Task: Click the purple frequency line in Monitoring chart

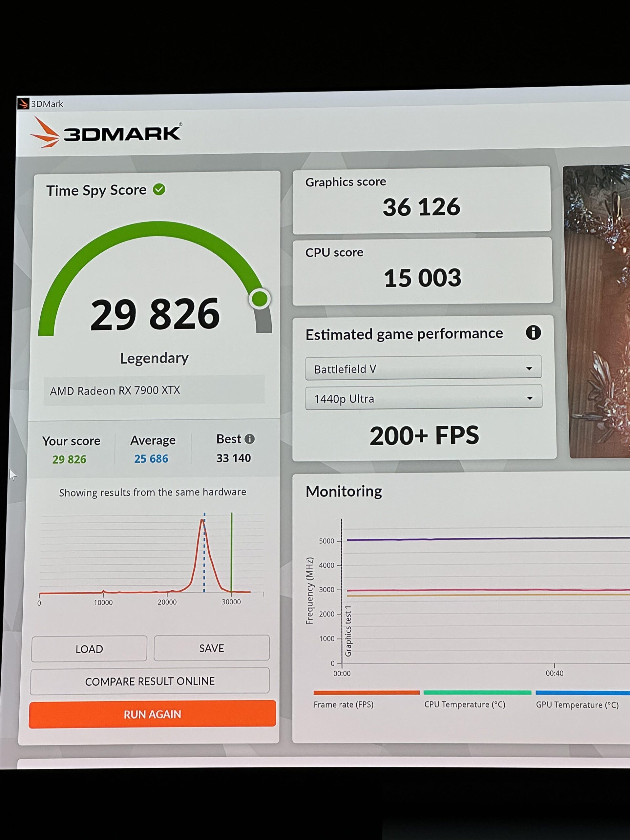Action: pos(488,539)
